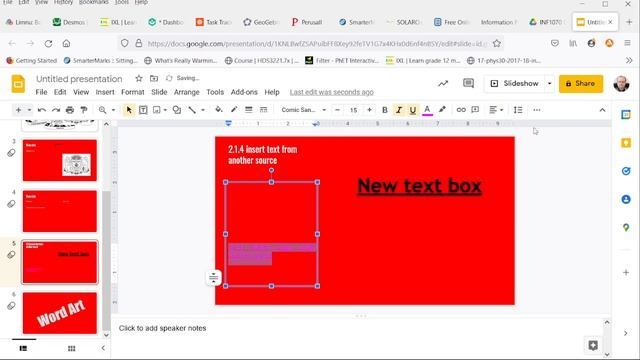Open the Last edit was seconds ago link

(x=331, y=92)
